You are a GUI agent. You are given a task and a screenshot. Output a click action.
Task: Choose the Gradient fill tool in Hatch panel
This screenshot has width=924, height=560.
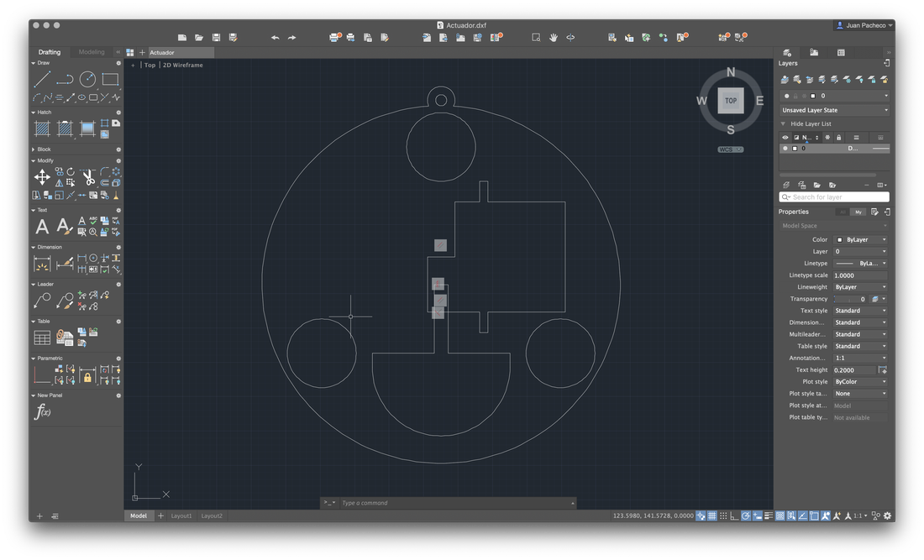[87, 128]
